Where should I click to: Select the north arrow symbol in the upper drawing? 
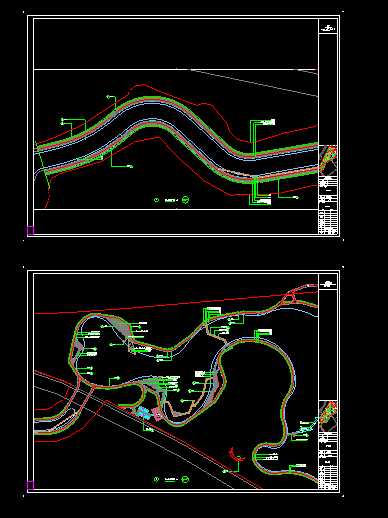tap(186, 200)
